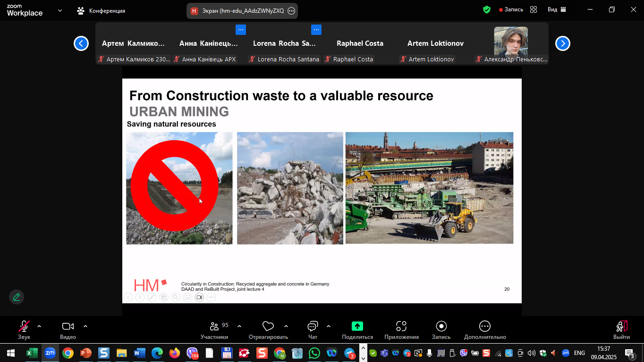Expand audio settings arrow next to microphone
This screenshot has height=362, width=644.
39,326
